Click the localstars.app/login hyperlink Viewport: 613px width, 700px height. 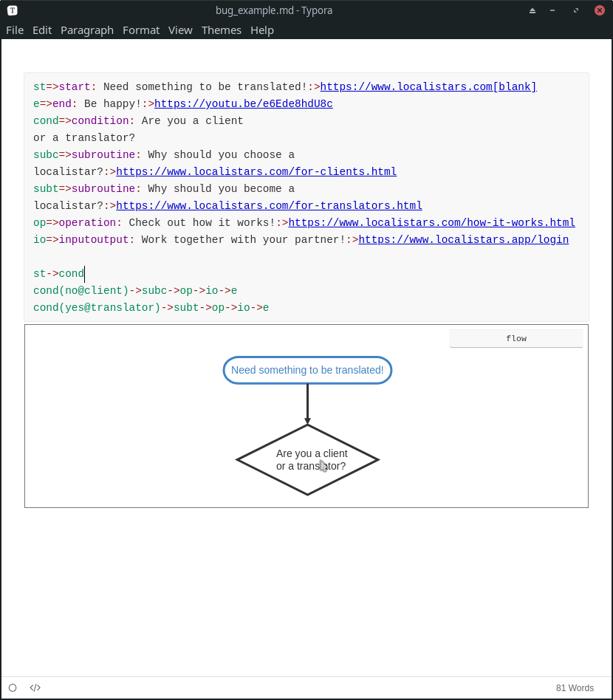tap(463, 239)
